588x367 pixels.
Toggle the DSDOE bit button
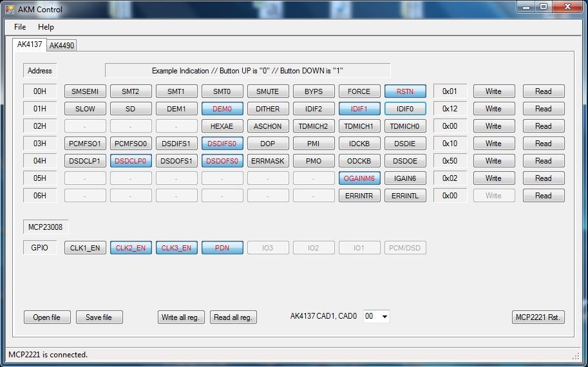405,161
